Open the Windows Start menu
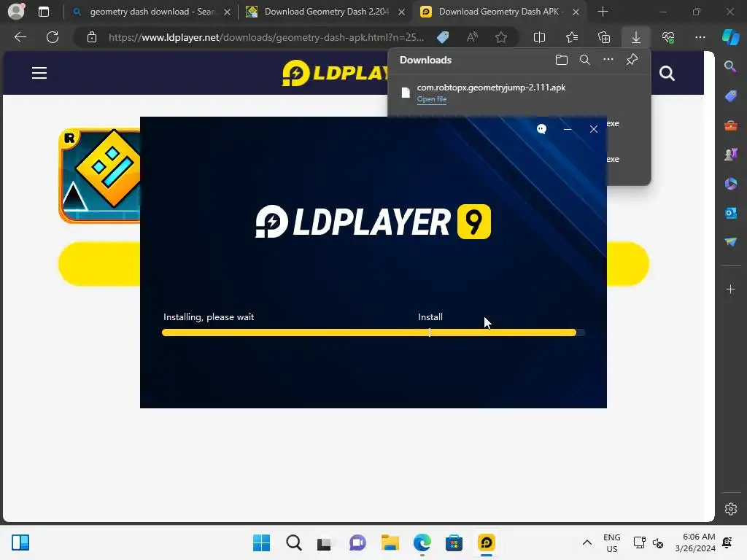This screenshot has height=560, width=747. 261,542
